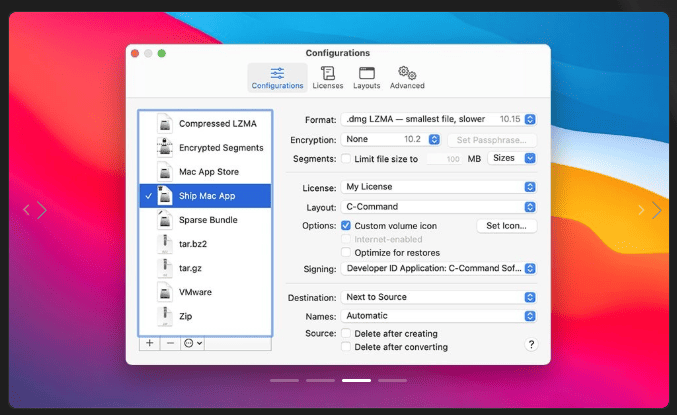Toggle the disabled Internet-enabled checkbox
Viewport: 677px width, 415px height.
tap(346, 239)
